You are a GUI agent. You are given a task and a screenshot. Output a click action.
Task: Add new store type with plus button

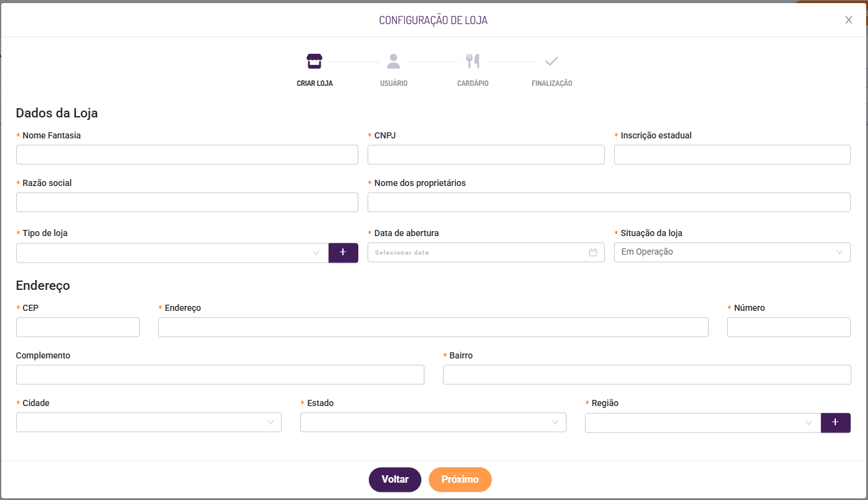pyautogui.click(x=343, y=253)
